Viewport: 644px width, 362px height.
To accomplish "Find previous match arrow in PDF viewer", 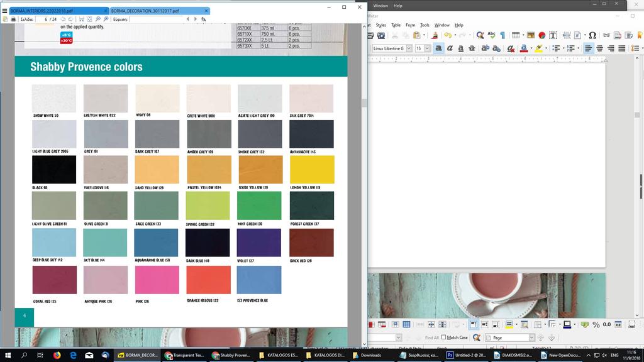I will point(187,19).
